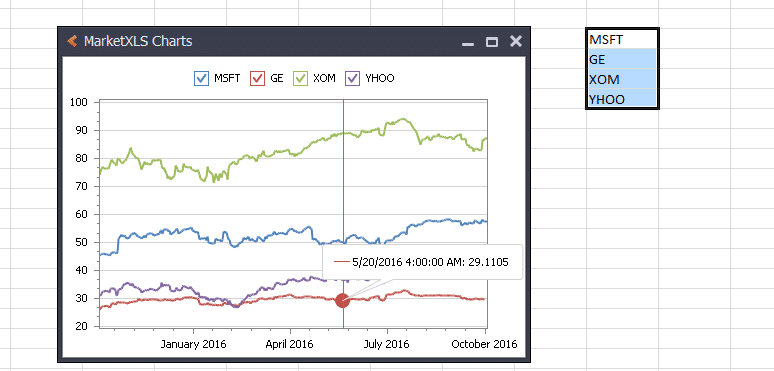
Task: Click the red GE data point marker
Action: (343, 300)
